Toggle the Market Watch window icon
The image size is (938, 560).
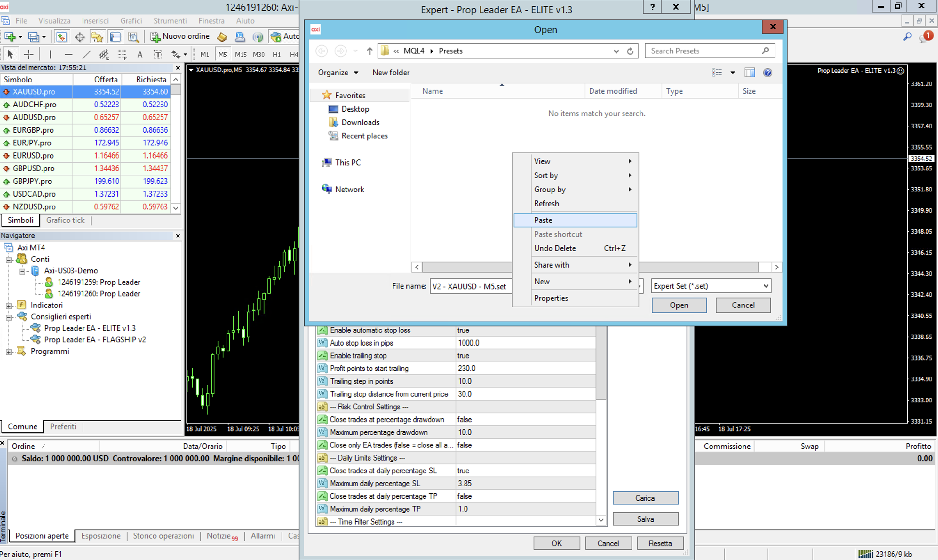[61, 37]
